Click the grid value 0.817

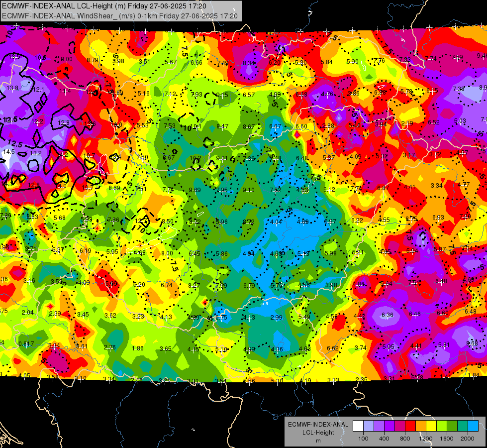click(26, 344)
